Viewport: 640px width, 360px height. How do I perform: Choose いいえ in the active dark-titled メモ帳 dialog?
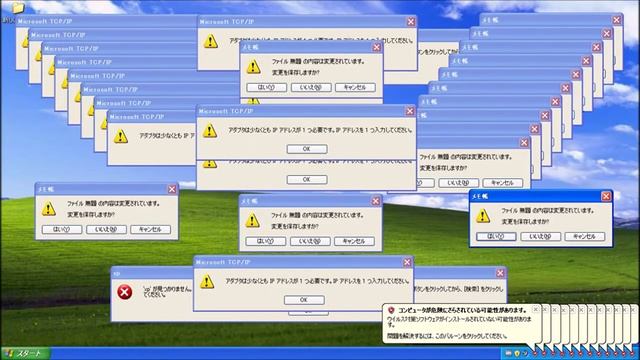pyautogui.click(x=540, y=236)
